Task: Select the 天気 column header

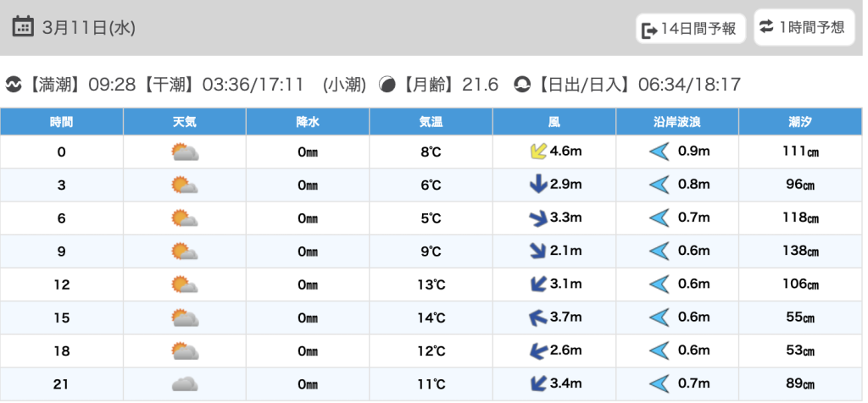Action: pyautogui.click(x=184, y=122)
